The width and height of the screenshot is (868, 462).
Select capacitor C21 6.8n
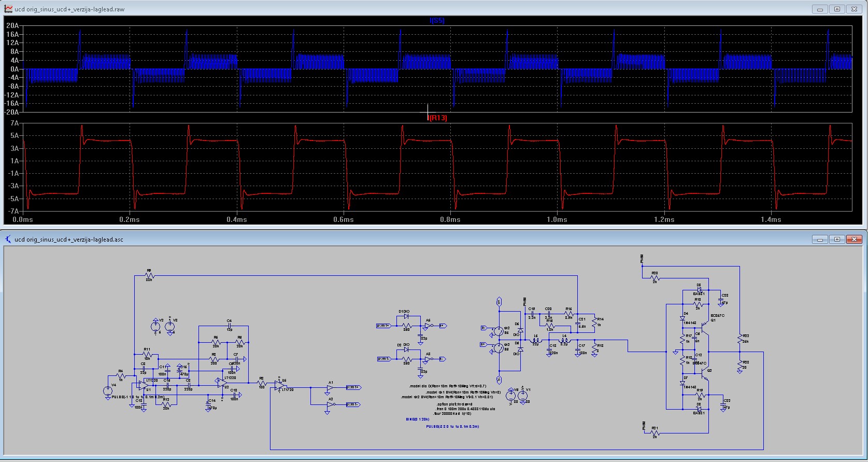(x=579, y=323)
